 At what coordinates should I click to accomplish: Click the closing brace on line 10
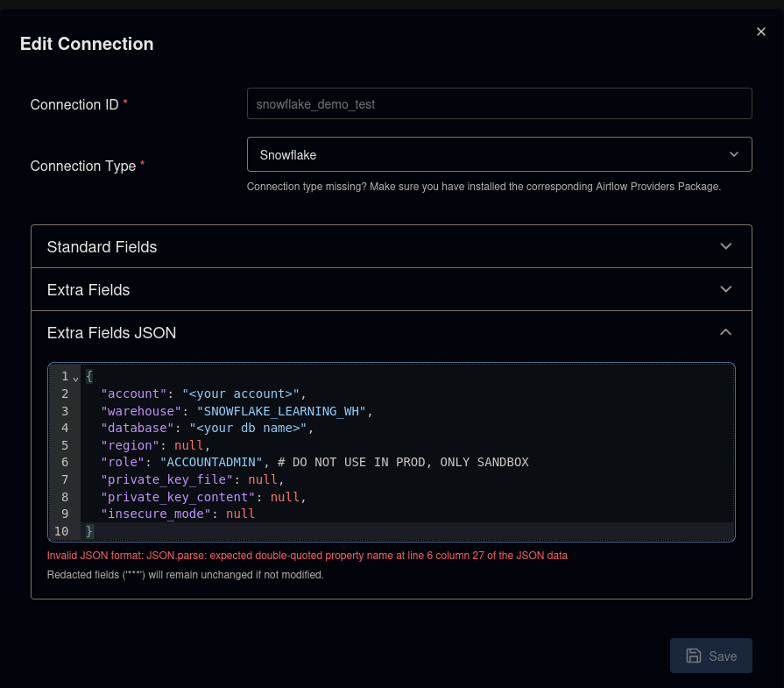tap(89, 531)
